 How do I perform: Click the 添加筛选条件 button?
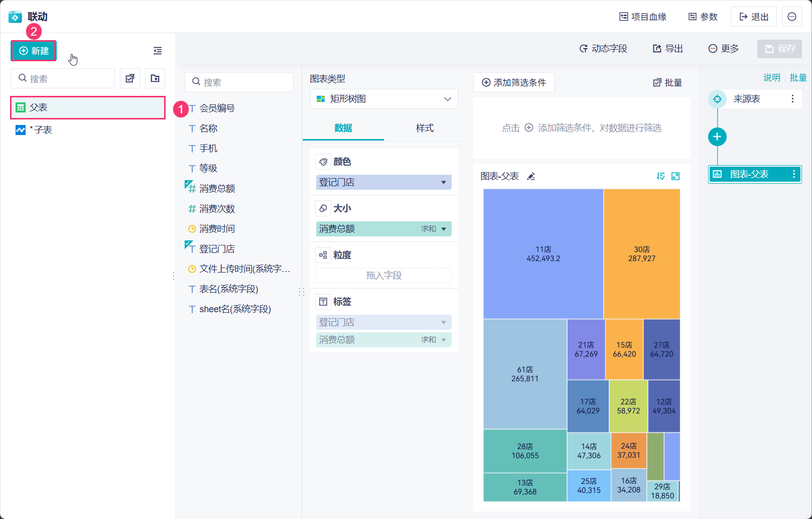(514, 82)
